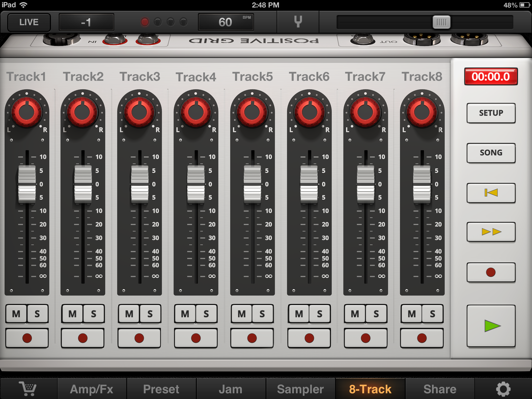Arm Track5 for recording

click(x=252, y=338)
